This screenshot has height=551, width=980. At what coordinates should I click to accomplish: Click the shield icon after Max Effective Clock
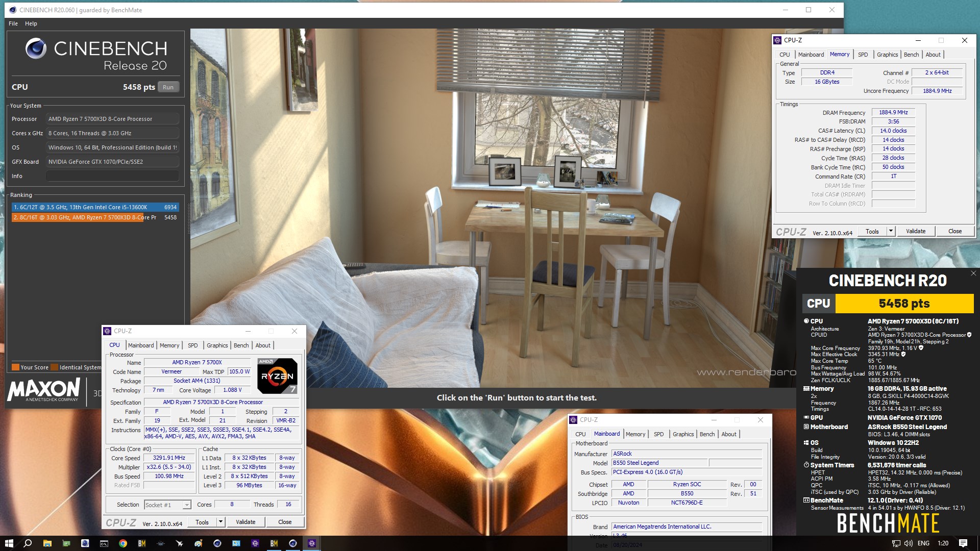click(903, 354)
